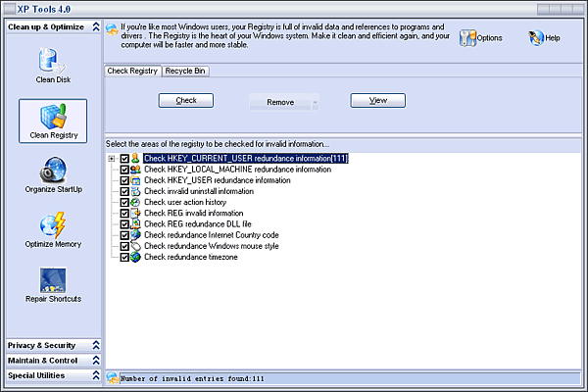Screen dimensions: 588x392
Task: Open the Maintain & Control panel header
Action: pos(54,360)
